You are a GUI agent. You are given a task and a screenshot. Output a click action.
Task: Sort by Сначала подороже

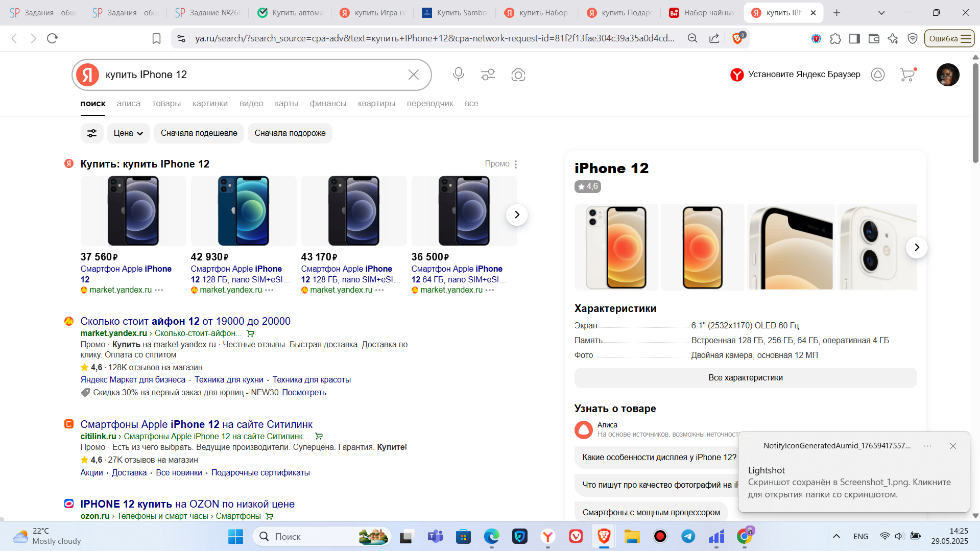[290, 133]
